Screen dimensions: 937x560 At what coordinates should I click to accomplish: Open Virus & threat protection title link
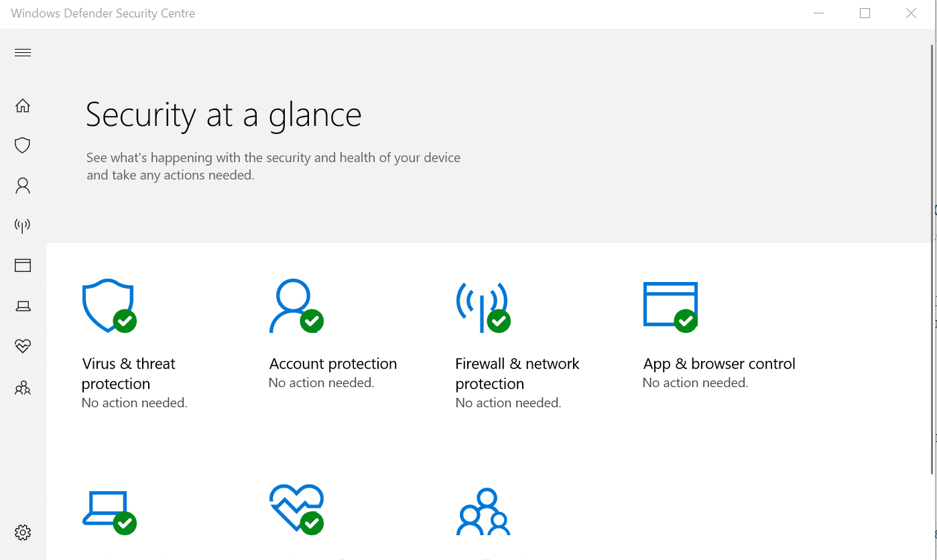click(x=129, y=374)
